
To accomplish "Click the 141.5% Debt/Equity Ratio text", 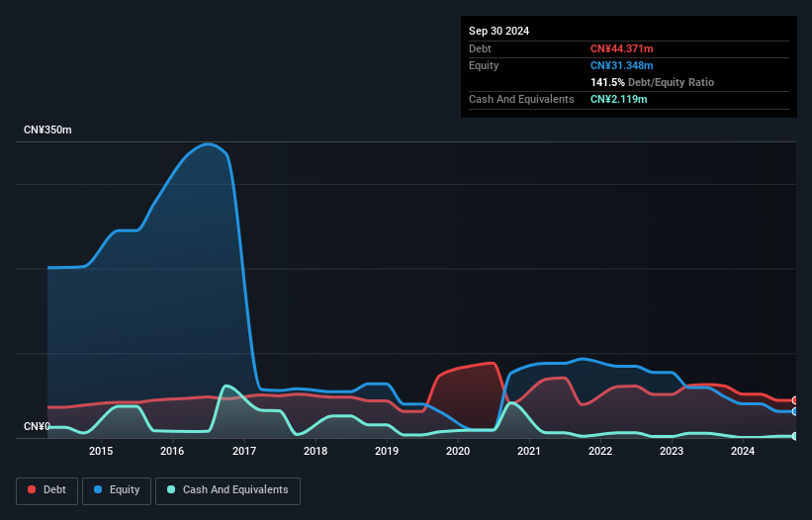I will click(x=652, y=82).
